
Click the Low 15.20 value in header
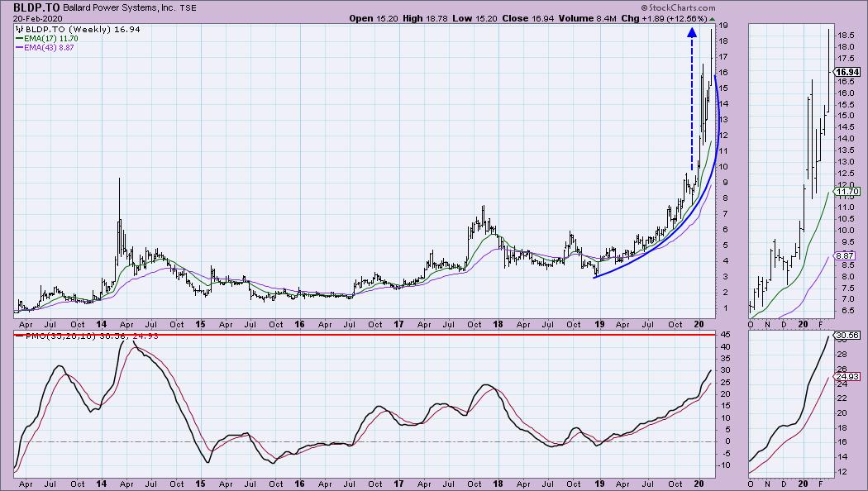click(x=475, y=18)
